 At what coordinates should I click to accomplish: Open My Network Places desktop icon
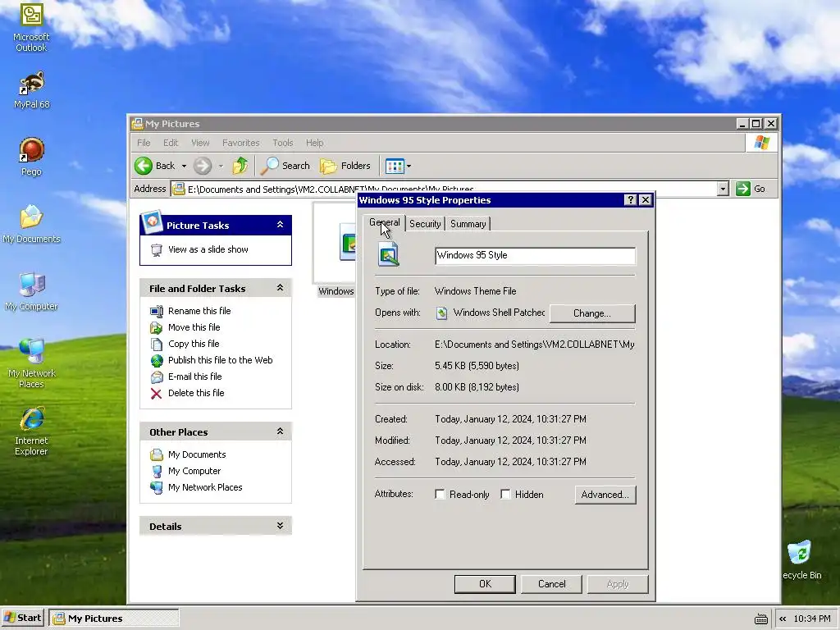pos(31,363)
